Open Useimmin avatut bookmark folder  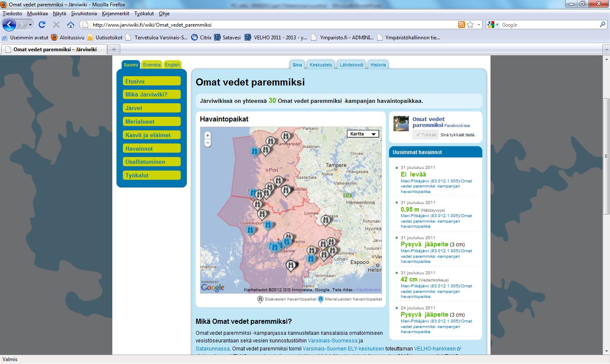(x=25, y=37)
